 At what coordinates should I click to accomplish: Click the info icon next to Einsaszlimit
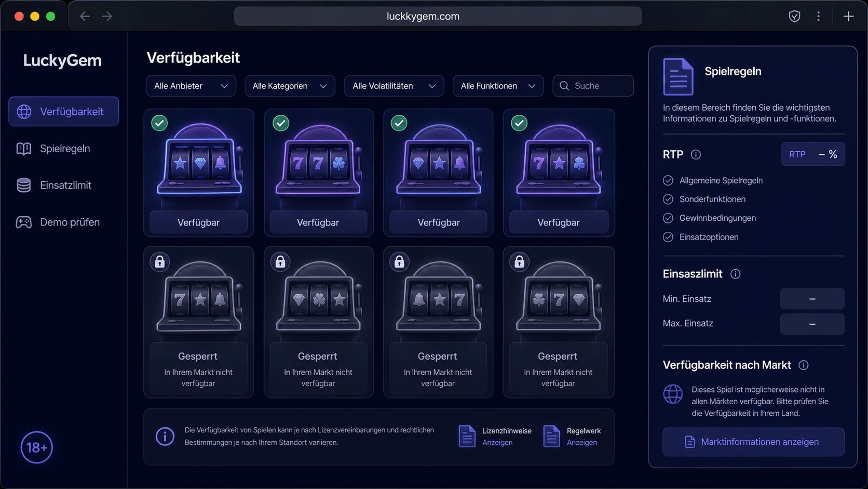pos(735,274)
